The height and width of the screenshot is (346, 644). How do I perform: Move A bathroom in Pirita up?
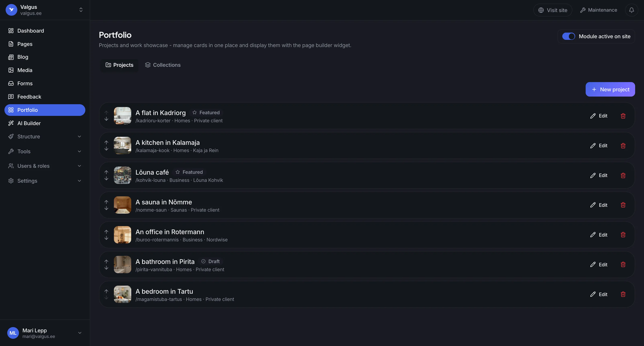pos(106,261)
